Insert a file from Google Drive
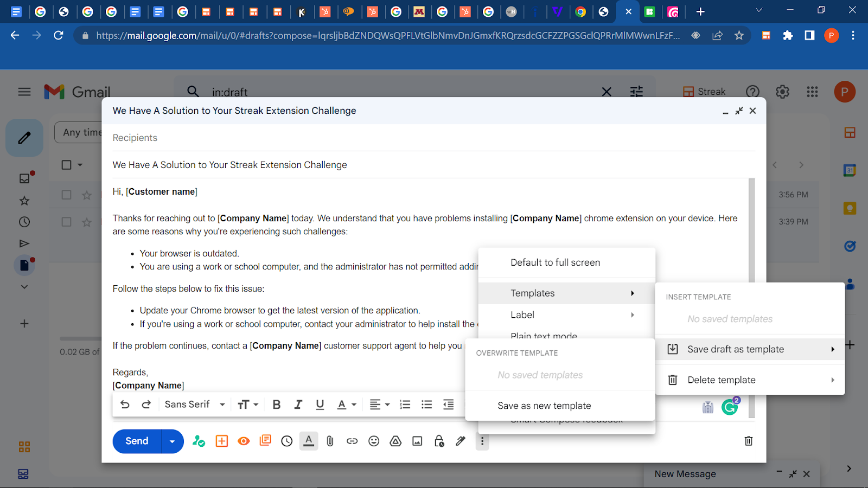 [395, 441]
